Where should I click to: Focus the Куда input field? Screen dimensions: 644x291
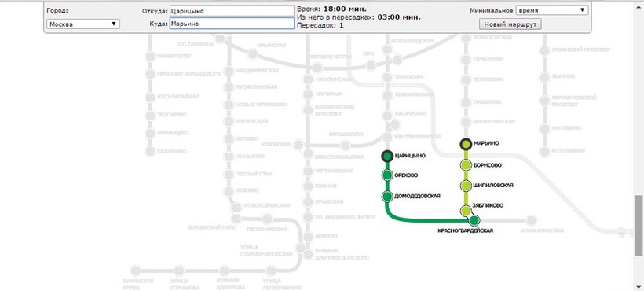[x=232, y=24]
